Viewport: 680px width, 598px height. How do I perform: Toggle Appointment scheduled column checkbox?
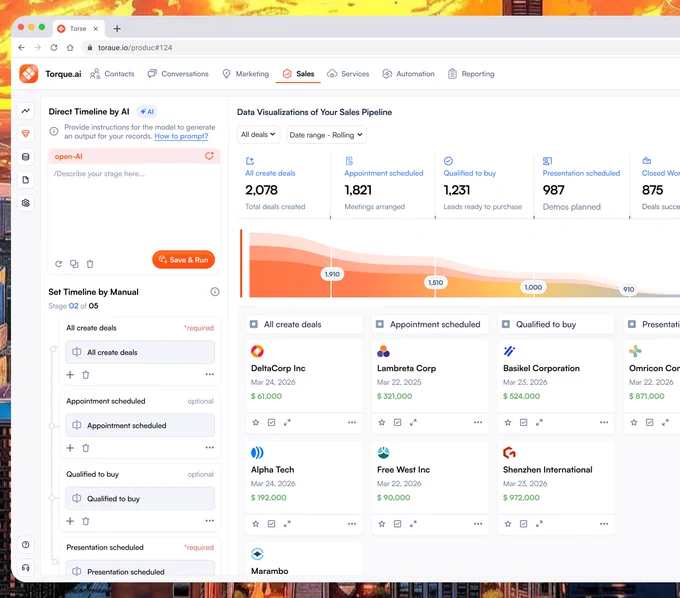pyautogui.click(x=380, y=324)
